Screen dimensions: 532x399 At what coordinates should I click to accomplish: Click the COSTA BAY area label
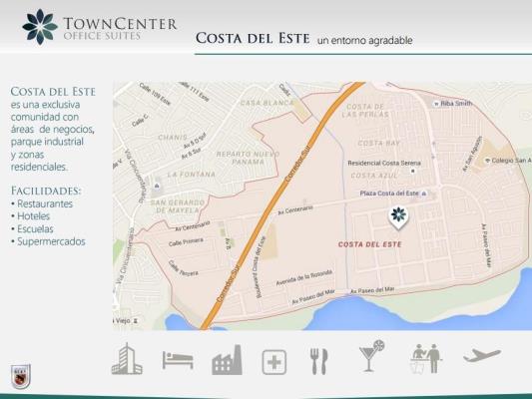[379, 143]
